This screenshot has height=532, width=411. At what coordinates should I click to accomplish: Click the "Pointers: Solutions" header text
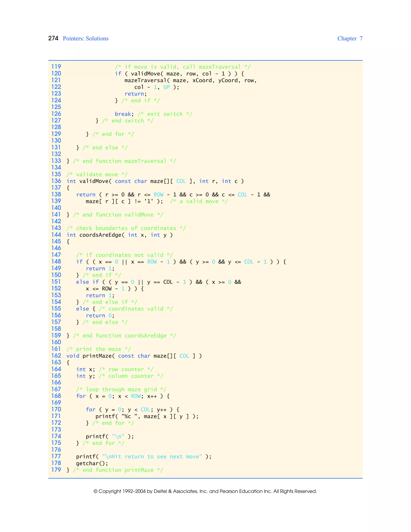coord(85,39)
